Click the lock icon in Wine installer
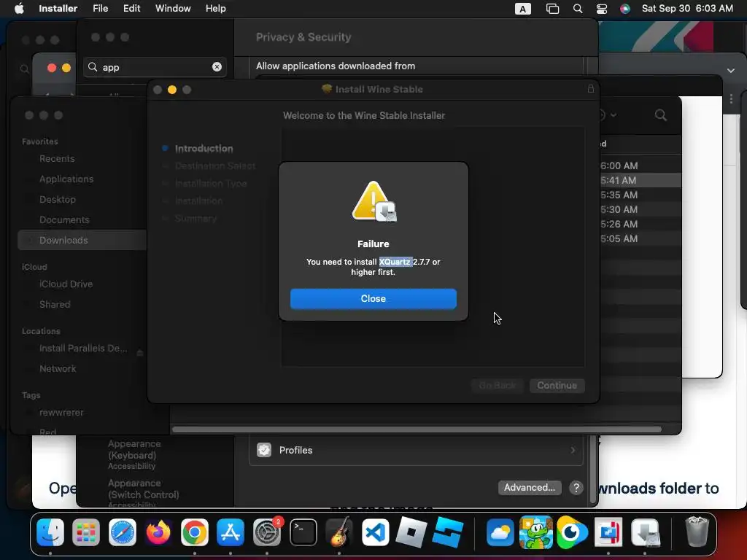Screen dimensions: 747x560 click(x=591, y=88)
